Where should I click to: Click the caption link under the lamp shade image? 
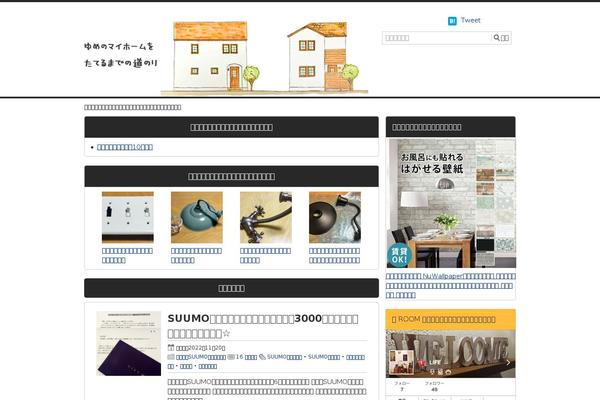pyautogui.click(x=334, y=255)
